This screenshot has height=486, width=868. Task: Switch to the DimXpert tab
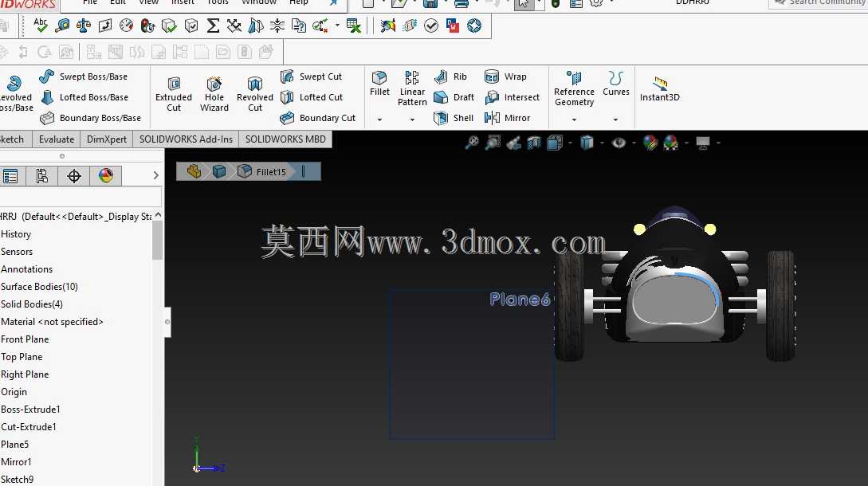(x=106, y=139)
